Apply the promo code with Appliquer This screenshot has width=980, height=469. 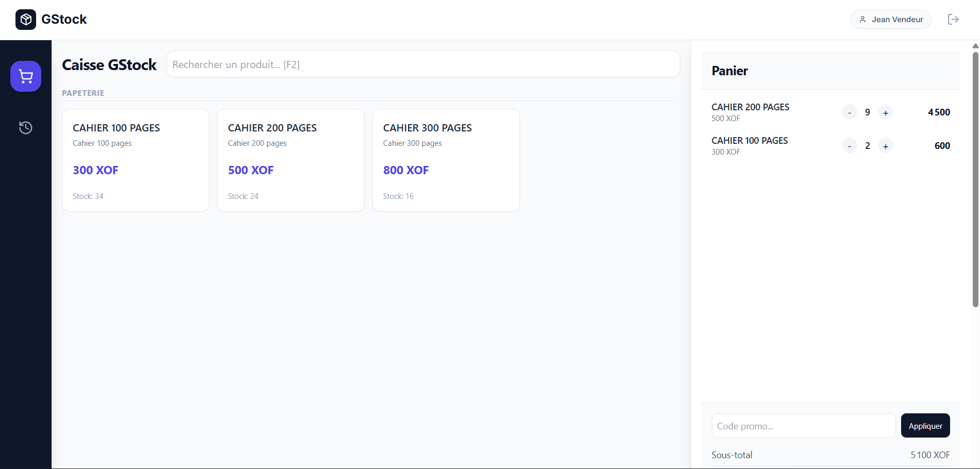[x=925, y=426]
